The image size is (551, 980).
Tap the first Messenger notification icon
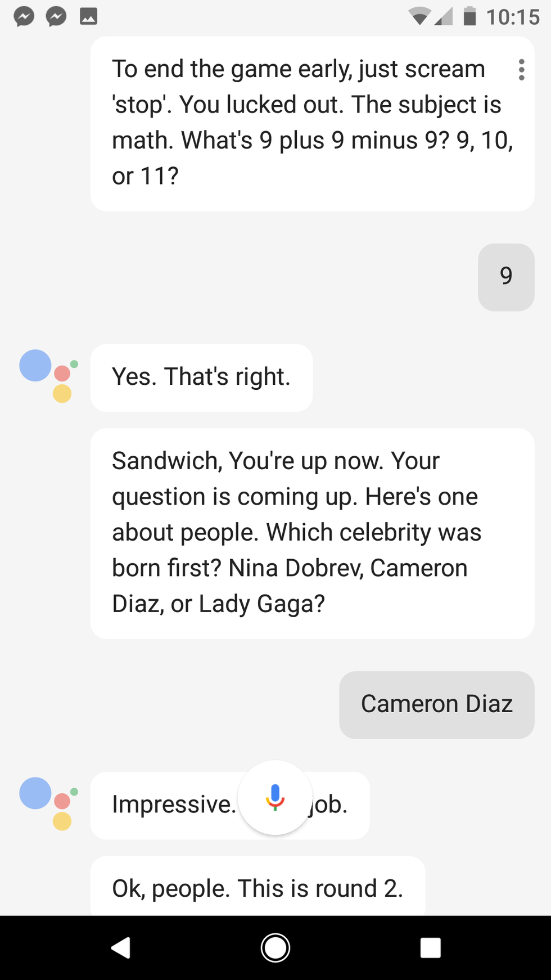click(x=24, y=17)
